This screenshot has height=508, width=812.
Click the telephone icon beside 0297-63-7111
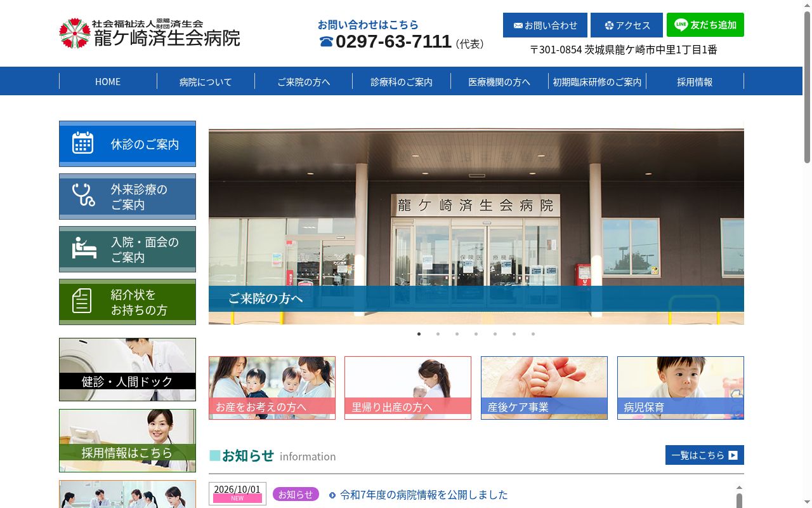tap(326, 42)
